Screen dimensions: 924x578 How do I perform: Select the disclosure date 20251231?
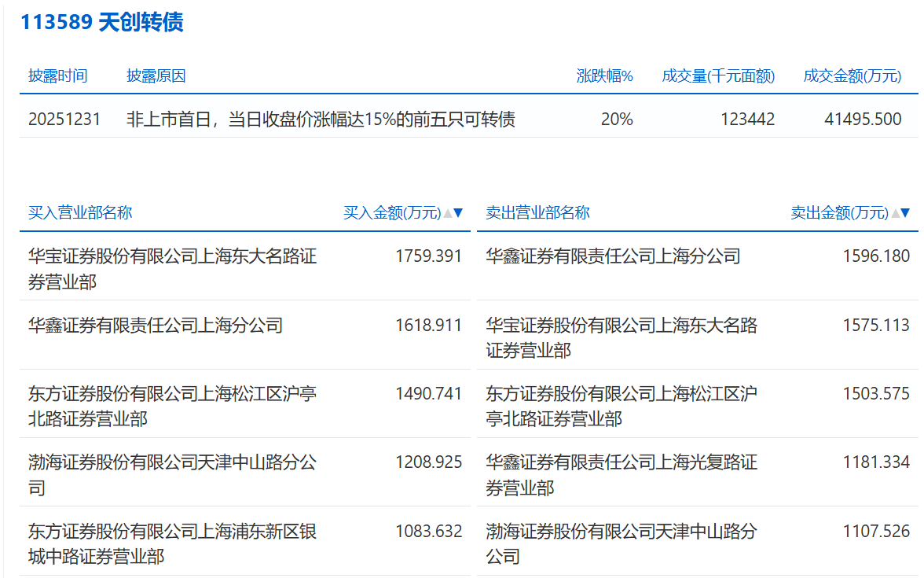(64, 120)
